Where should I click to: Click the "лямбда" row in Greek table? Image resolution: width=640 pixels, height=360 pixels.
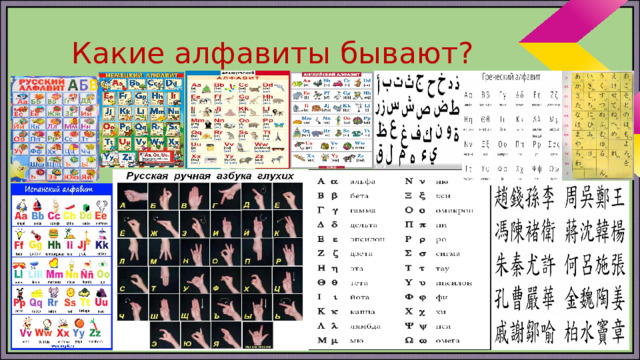coord(349,326)
